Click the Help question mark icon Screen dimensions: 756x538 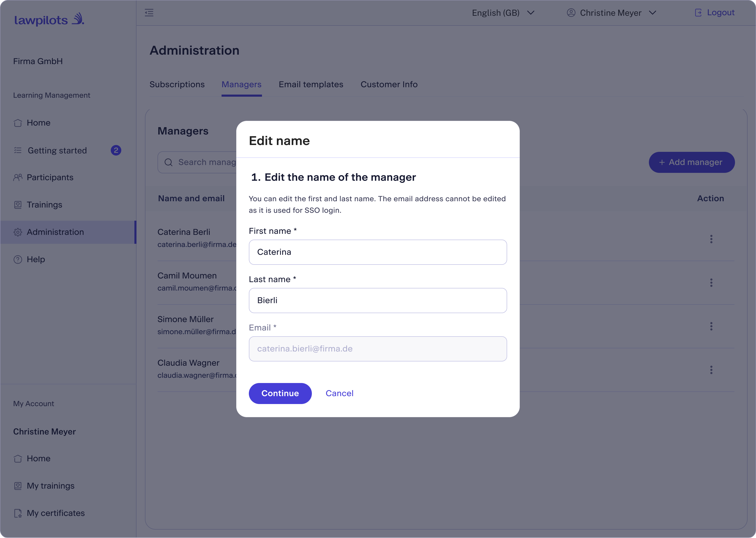[x=18, y=259]
